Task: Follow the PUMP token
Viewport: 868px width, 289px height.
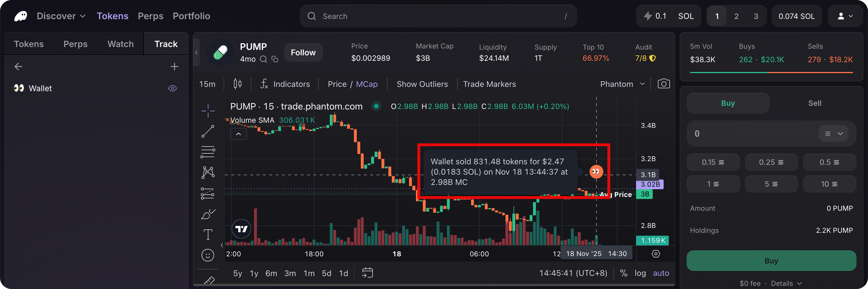Action: point(303,52)
